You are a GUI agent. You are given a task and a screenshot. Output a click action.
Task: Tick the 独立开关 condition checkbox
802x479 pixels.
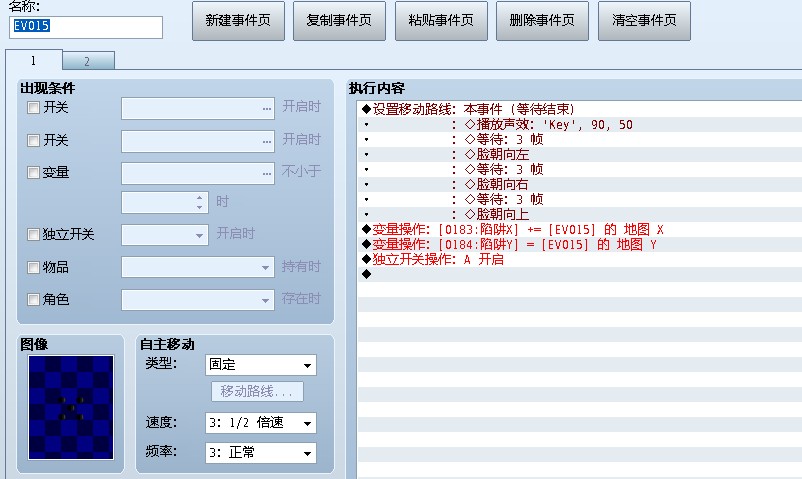coord(33,234)
